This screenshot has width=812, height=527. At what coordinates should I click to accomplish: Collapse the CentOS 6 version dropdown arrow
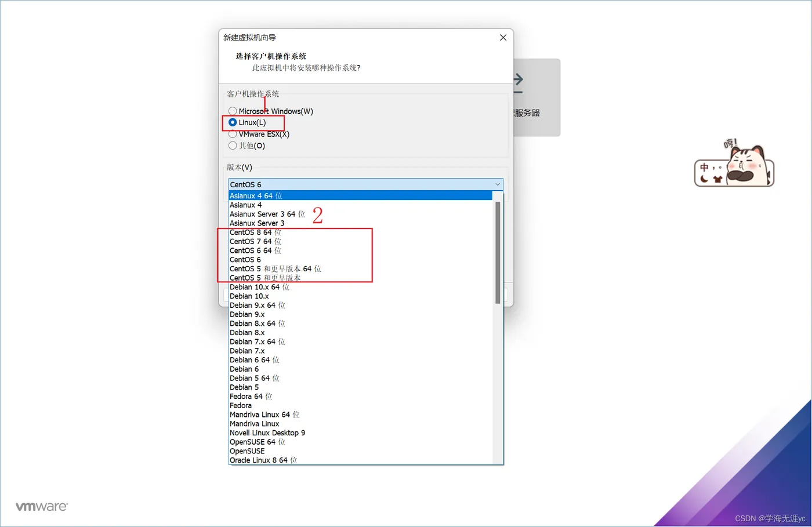click(498, 184)
